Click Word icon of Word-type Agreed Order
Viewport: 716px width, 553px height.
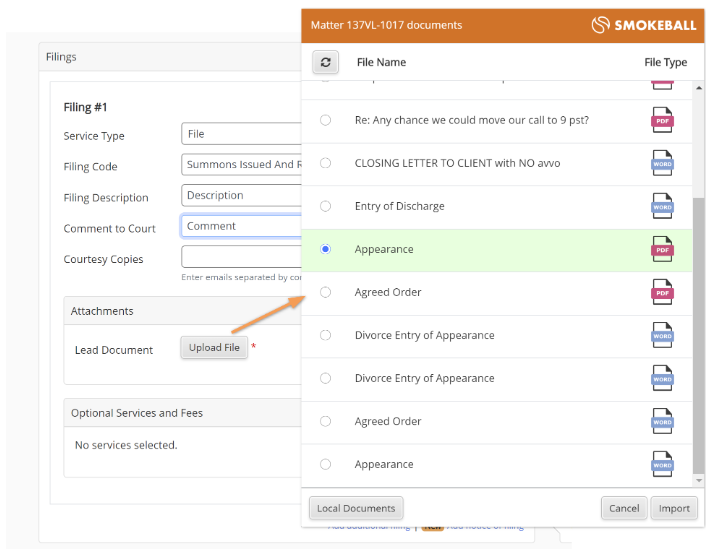(x=662, y=421)
